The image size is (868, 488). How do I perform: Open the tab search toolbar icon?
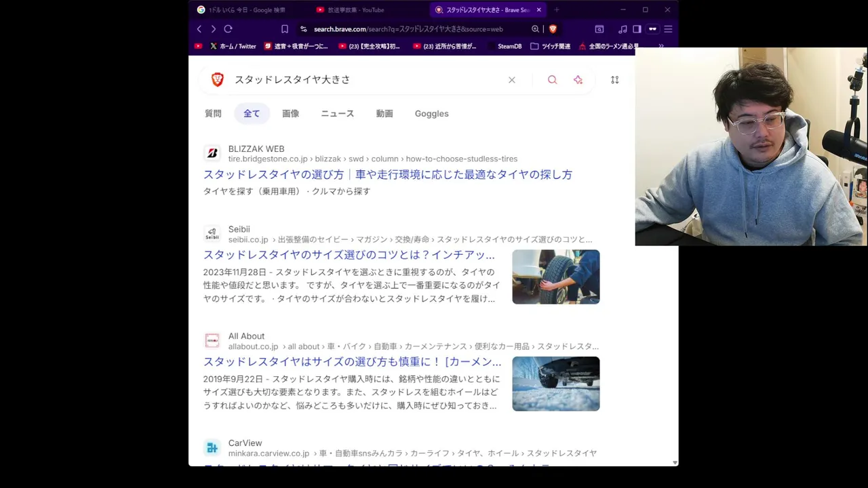click(x=599, y=29)
